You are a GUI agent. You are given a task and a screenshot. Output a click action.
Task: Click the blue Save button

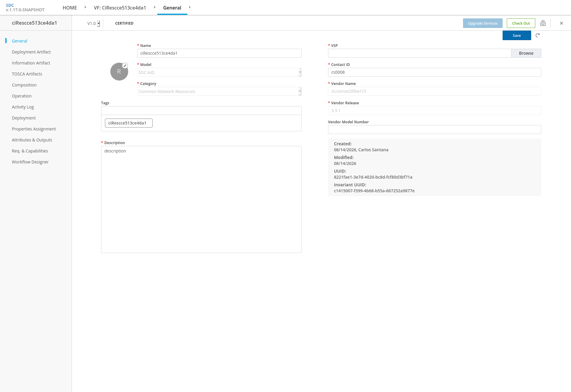(x=517, y=35)
